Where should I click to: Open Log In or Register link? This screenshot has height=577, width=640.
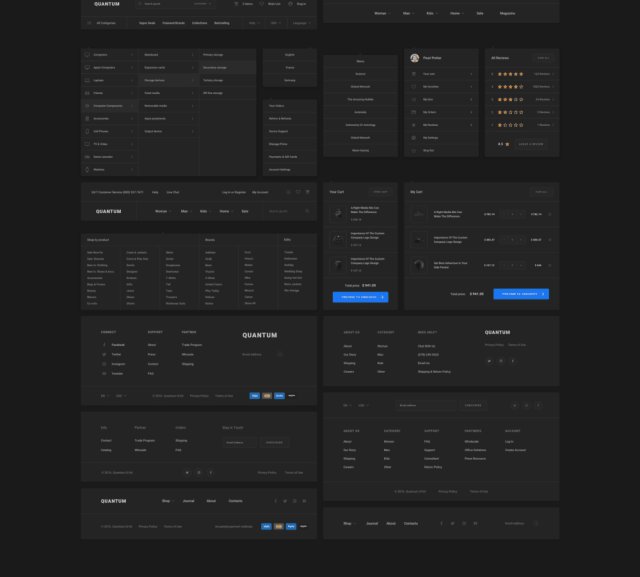tap(234, 192)
